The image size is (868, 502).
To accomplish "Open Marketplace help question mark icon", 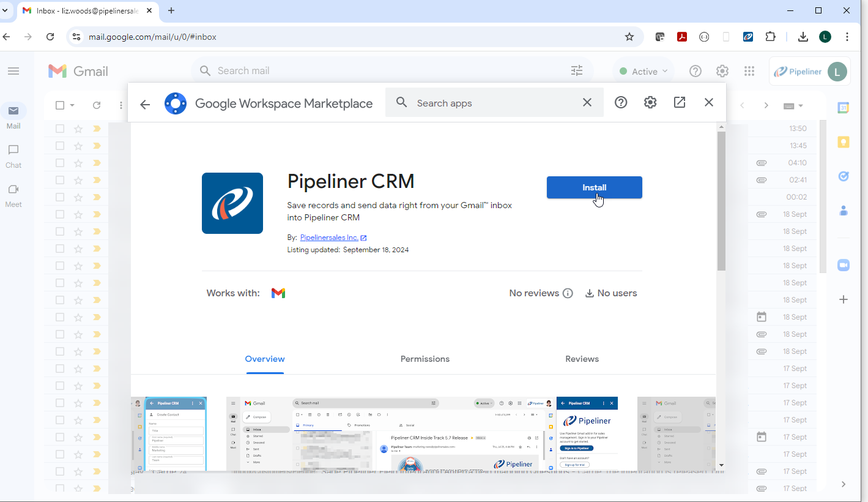I will tap(621, 103).
